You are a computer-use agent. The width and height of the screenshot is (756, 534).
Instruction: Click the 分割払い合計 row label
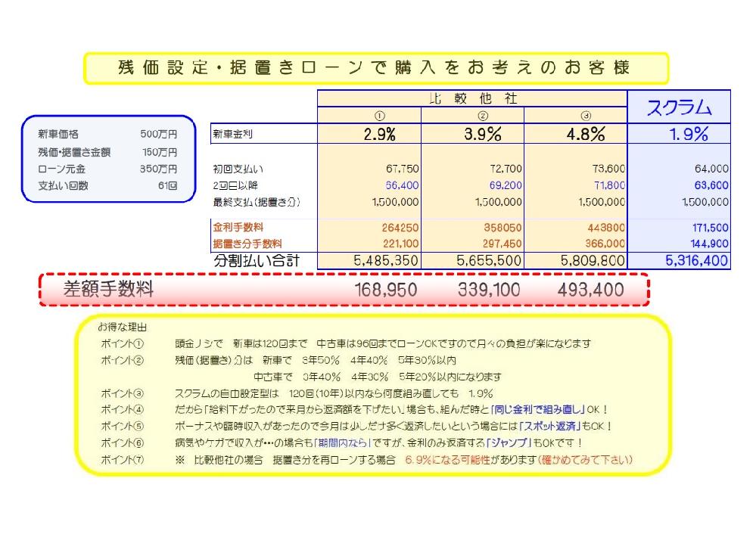[x=257, y=261]
